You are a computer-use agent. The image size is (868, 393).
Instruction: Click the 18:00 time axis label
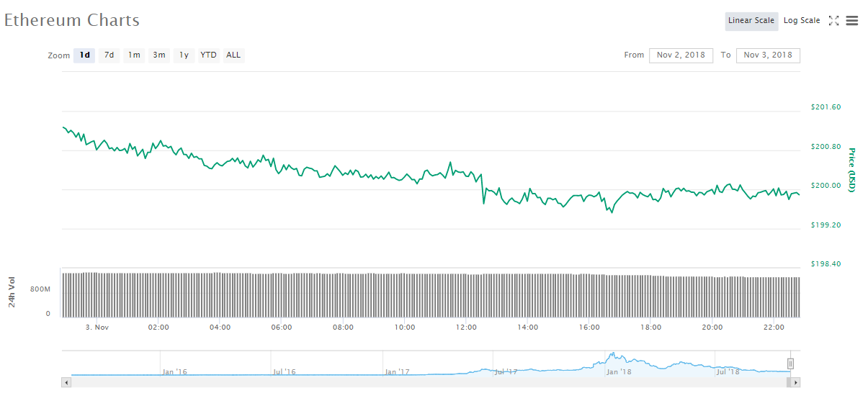(651, 327)
